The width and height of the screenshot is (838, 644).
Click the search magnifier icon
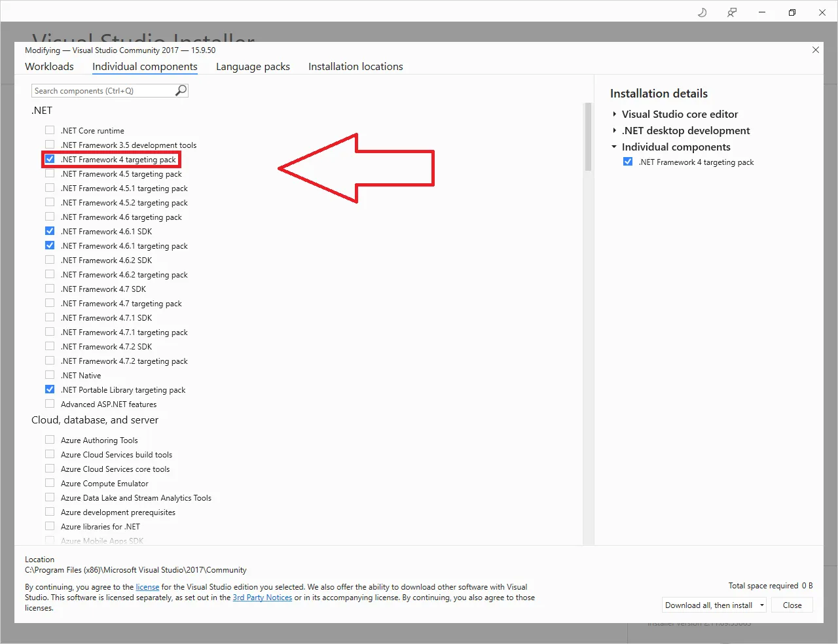point(181,90)
